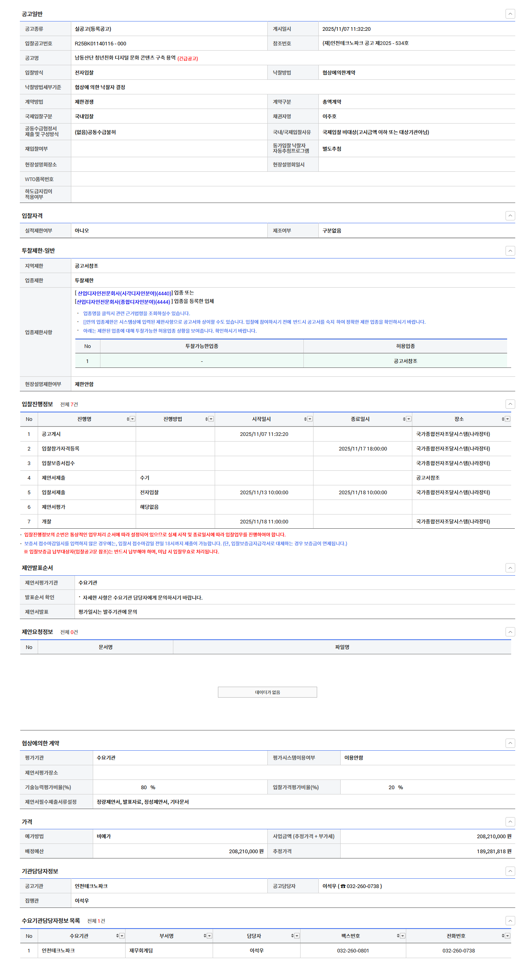Open the 종합디자인분야 (4444) industry link
Image resolution: width=529 pixels, height=980 pixels.
point(123,302)
